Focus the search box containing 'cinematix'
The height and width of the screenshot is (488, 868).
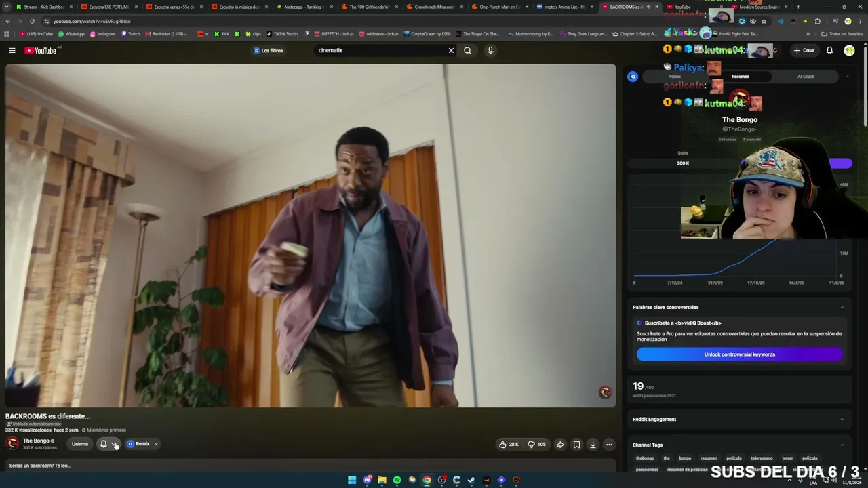click(380, 50)
